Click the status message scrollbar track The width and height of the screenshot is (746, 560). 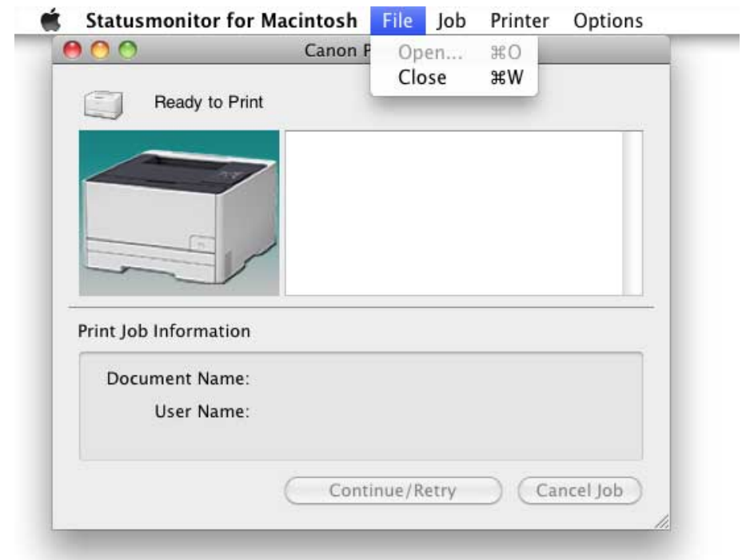point(632,213)
